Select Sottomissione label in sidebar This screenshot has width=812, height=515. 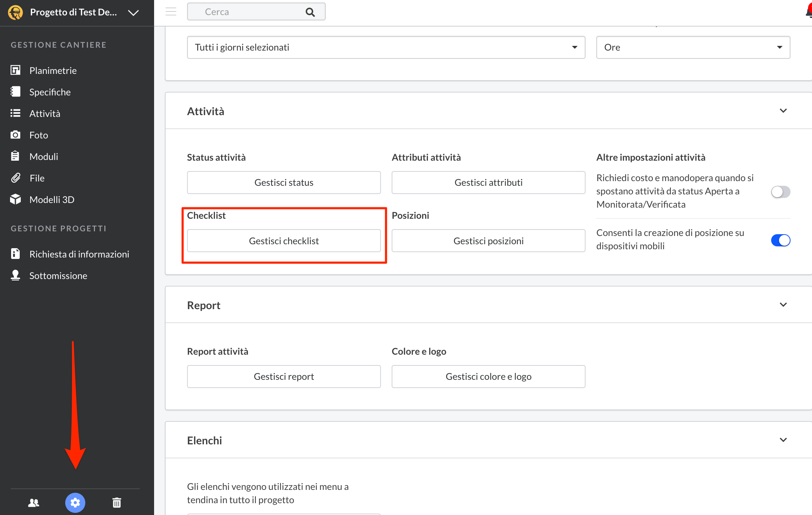58,275
